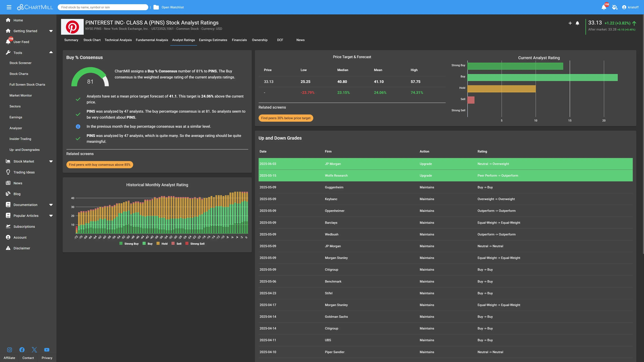The image size is (644, 362).
Task: Click Find peers 30% below price target
Action: tap(286, 118)
